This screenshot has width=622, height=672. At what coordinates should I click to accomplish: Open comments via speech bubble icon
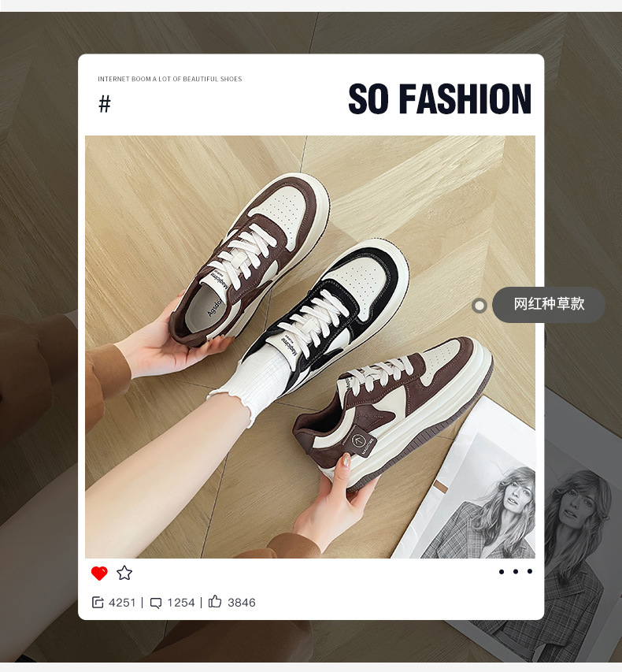tap(156, 603)
